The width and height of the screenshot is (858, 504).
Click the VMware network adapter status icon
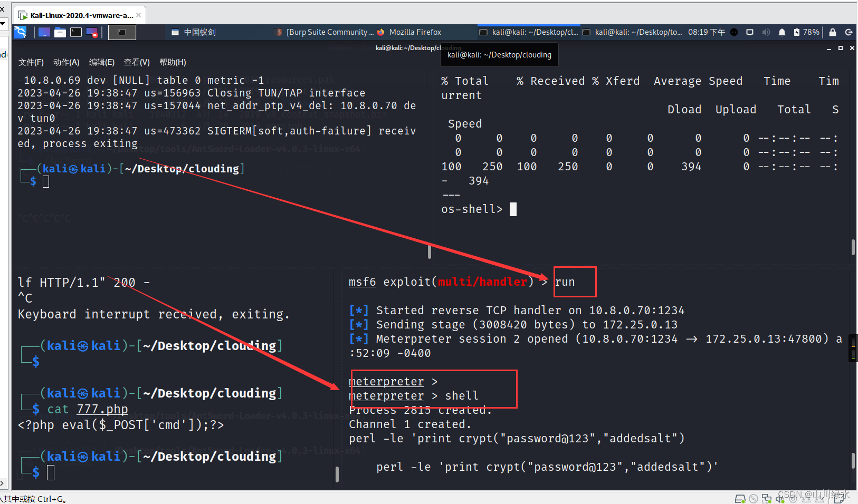[x=767, y=499]
